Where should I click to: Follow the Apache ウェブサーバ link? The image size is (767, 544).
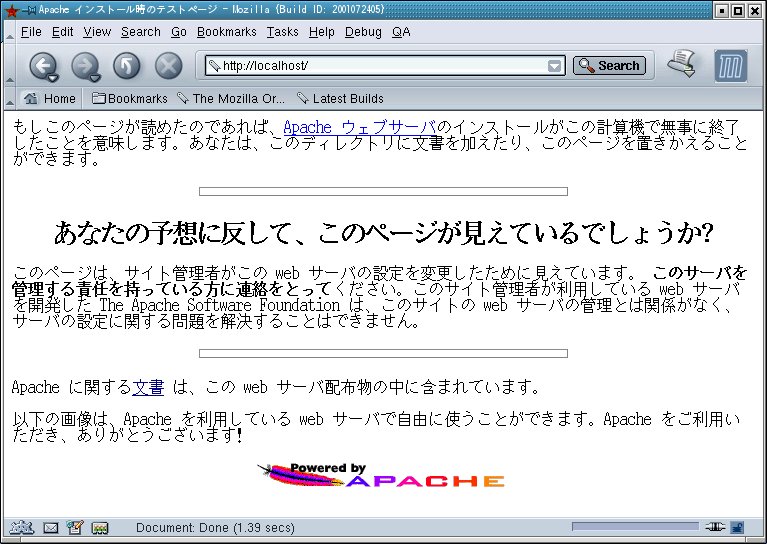tap(360, 127)
